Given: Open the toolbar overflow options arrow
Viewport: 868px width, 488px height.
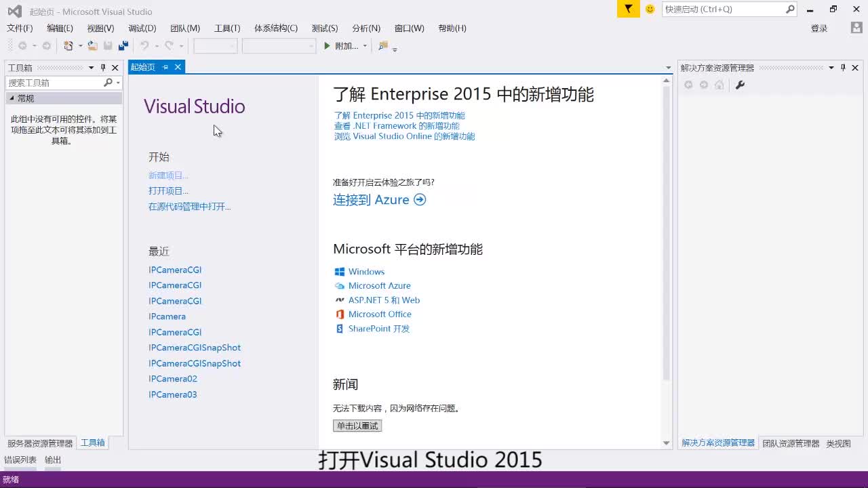Looking at the screenshot, I should [395, 49].
